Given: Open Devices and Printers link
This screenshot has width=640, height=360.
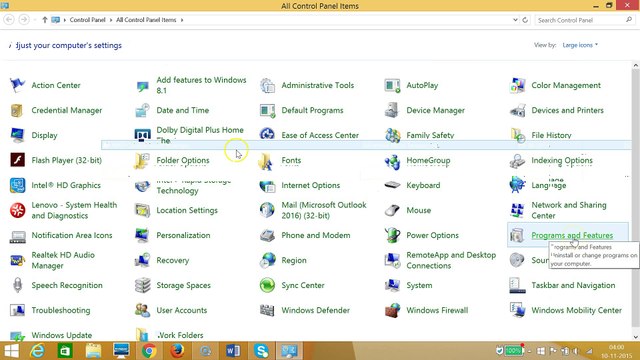Looking at the screenshot, I should [567, 110].
